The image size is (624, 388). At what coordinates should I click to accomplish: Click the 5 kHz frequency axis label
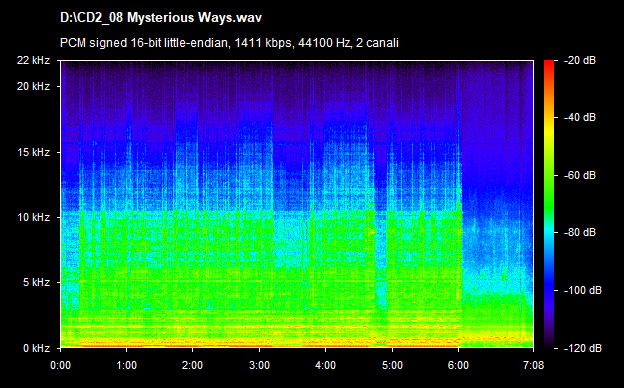36,283
